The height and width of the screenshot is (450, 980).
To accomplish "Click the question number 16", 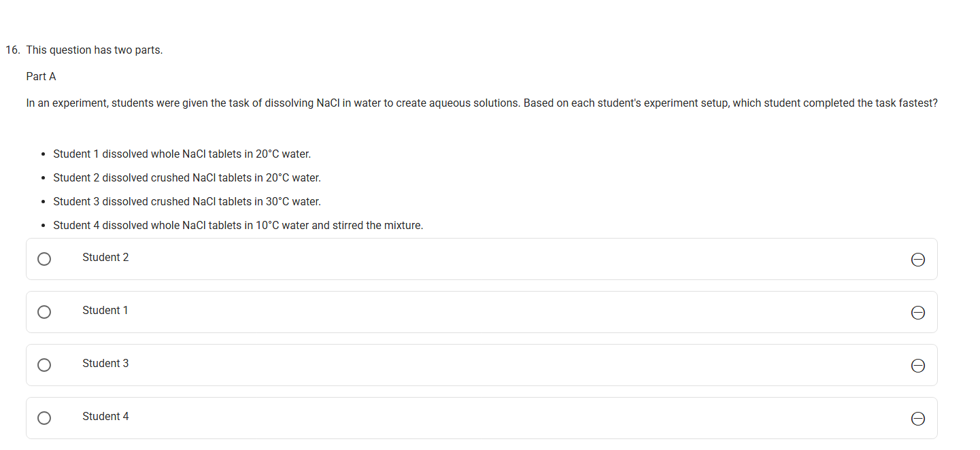I will coord(12,50).
